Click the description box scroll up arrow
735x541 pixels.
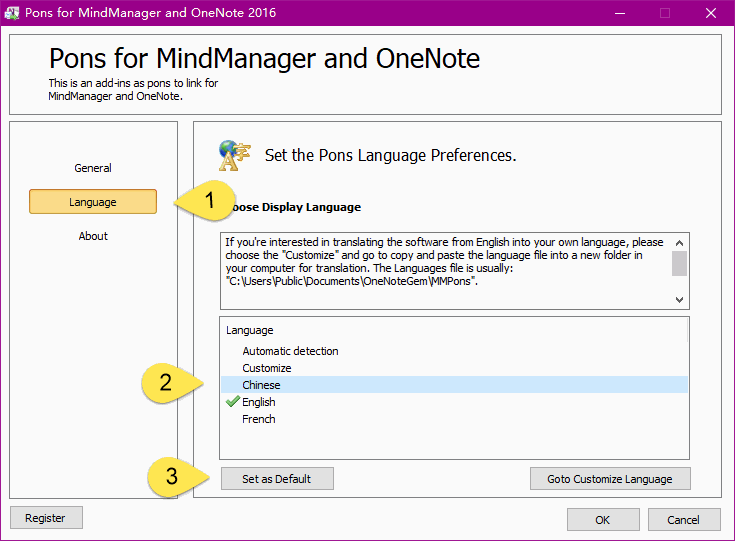point(679,243)
